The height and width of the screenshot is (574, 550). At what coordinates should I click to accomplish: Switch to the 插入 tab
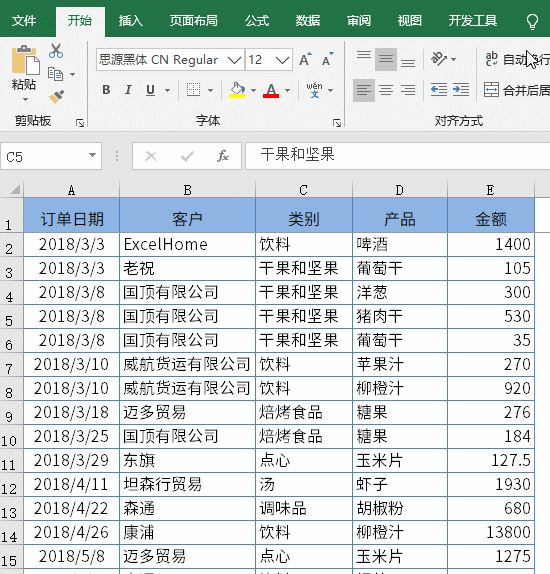pos(130,21)
